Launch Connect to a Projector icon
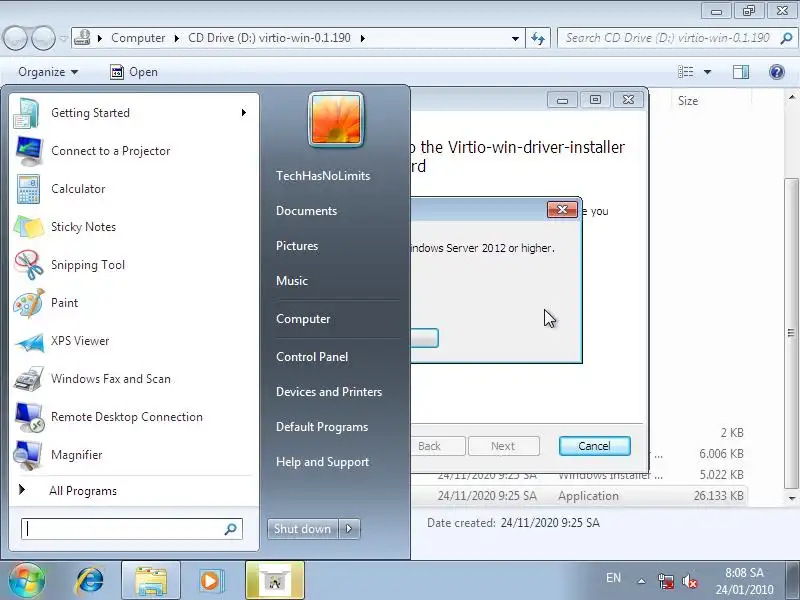This screenshot has height=600, width=800. 29,151
